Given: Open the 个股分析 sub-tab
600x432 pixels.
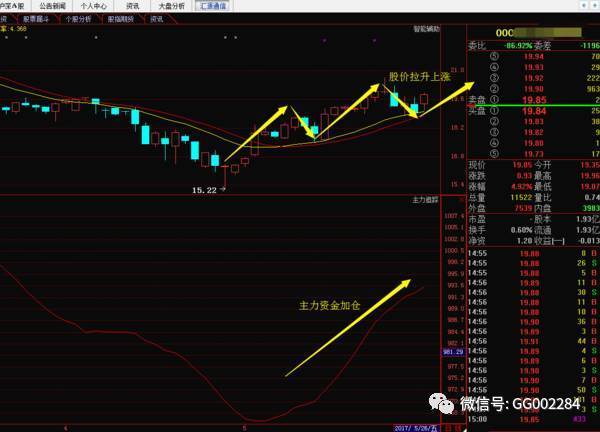Looking at the screenshot, I should (78, 19).
